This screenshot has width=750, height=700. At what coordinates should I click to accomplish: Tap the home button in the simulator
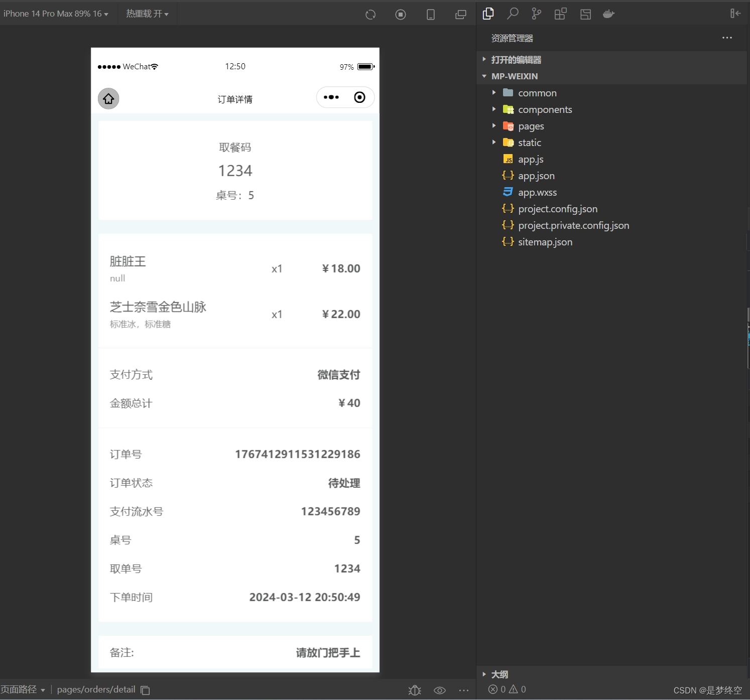click(108, 98)
